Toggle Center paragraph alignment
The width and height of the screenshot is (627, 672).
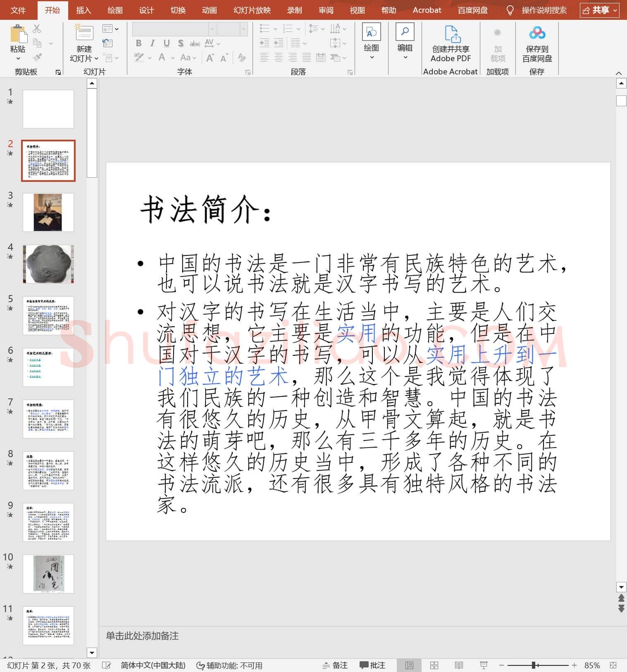point(279,57)
